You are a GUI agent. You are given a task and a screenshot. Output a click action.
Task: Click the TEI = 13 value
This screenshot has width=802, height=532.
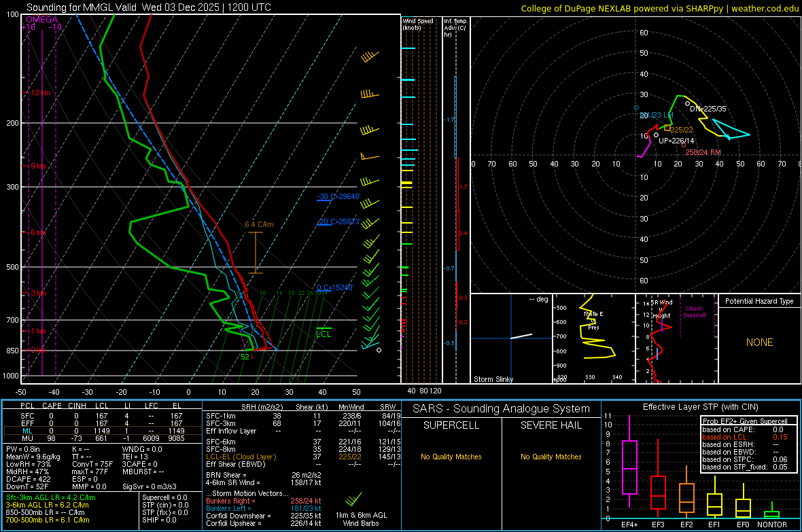tap(135, 457)
